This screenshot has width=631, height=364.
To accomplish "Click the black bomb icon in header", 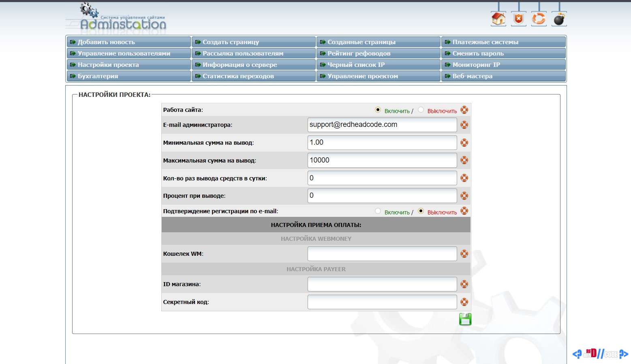I will click(559, 19).
